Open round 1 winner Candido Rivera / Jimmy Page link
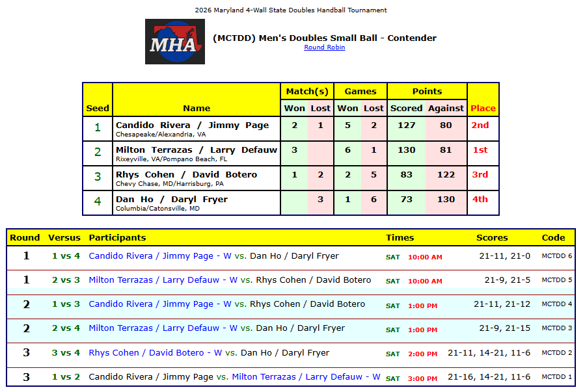Image resolution: width=585 pixels, height=392 pixels. 159,256
